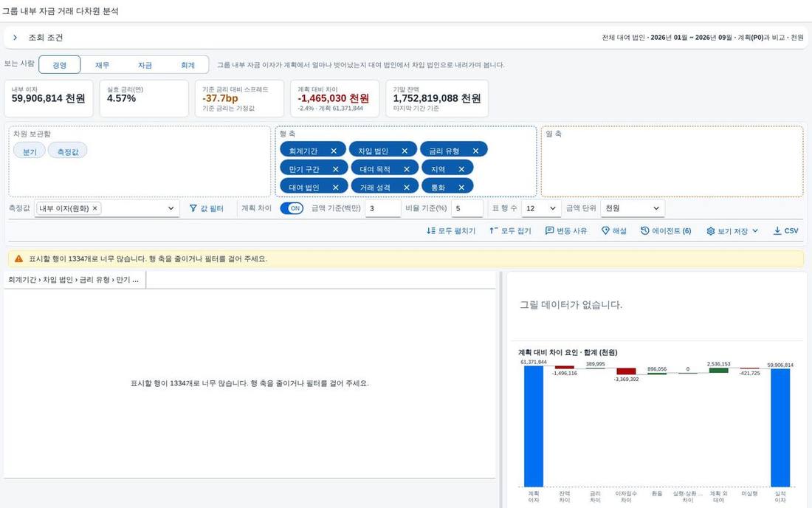Click the 내부 이자 KPI card
The width and height of the screenshot is (812, 508).
tap(49, 98)
